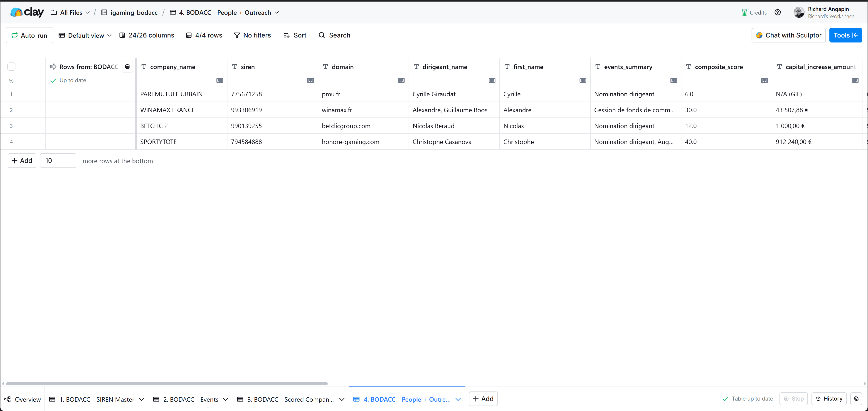Open the Sort options
The width and height of the screenshot is (868, 411).
[x=295, y=35]
